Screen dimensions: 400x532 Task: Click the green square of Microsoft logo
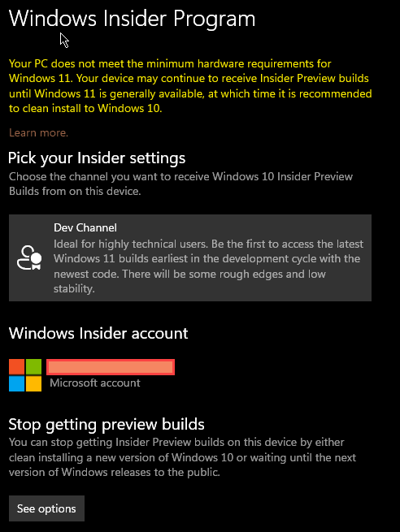tap(33, 367)
